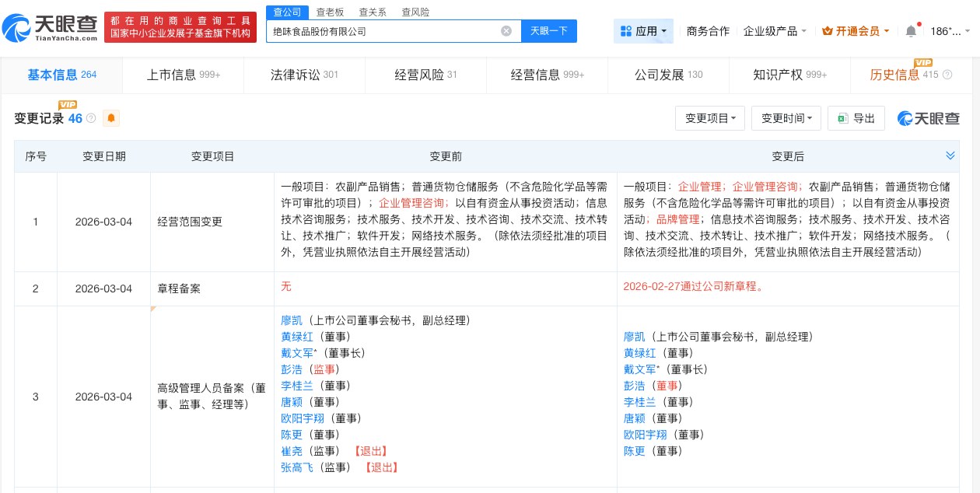Click the green export icon in 导出 button

tap(842, 118)
